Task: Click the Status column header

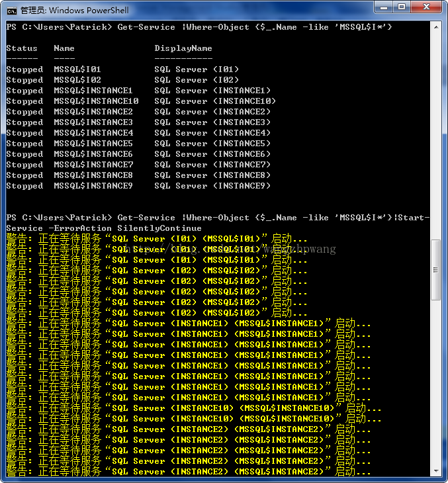Action: tap(22, 48)
